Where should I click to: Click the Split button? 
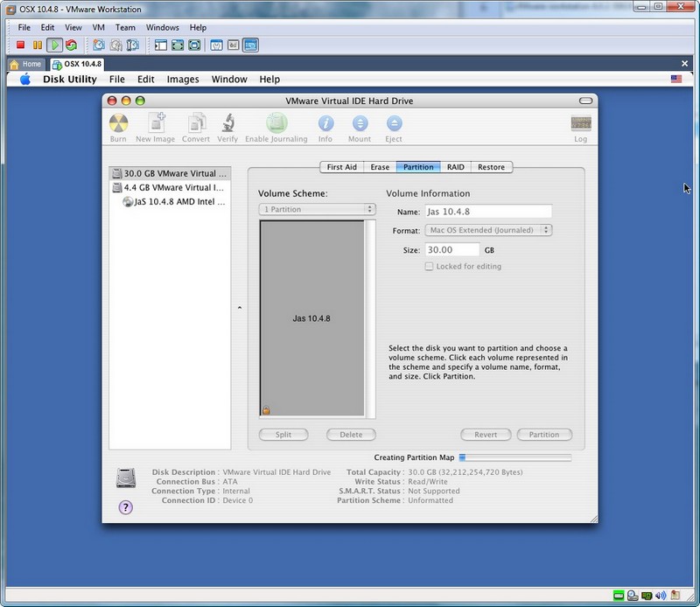pyautogui.click(x=283, y=435)
